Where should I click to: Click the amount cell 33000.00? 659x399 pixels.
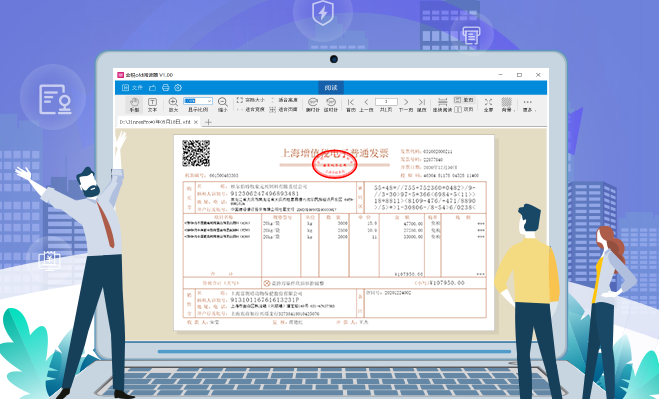tap(413, 237)
